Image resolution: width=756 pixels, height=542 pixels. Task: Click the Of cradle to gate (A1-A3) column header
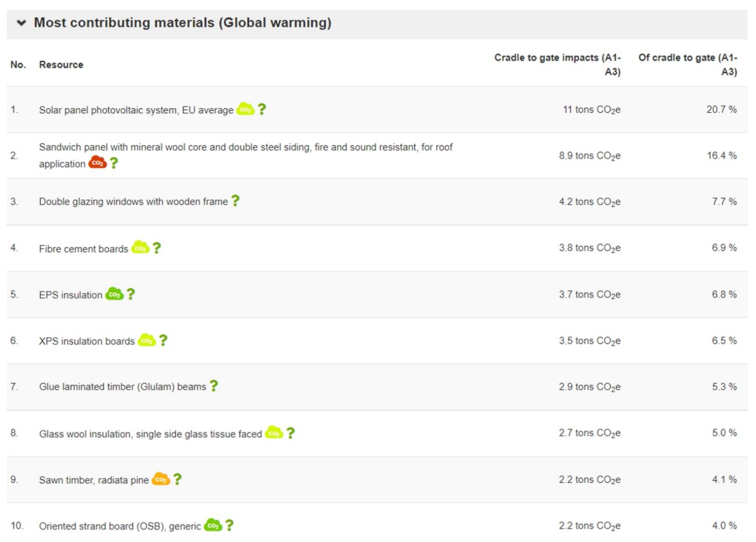click(x=688, y=65)
